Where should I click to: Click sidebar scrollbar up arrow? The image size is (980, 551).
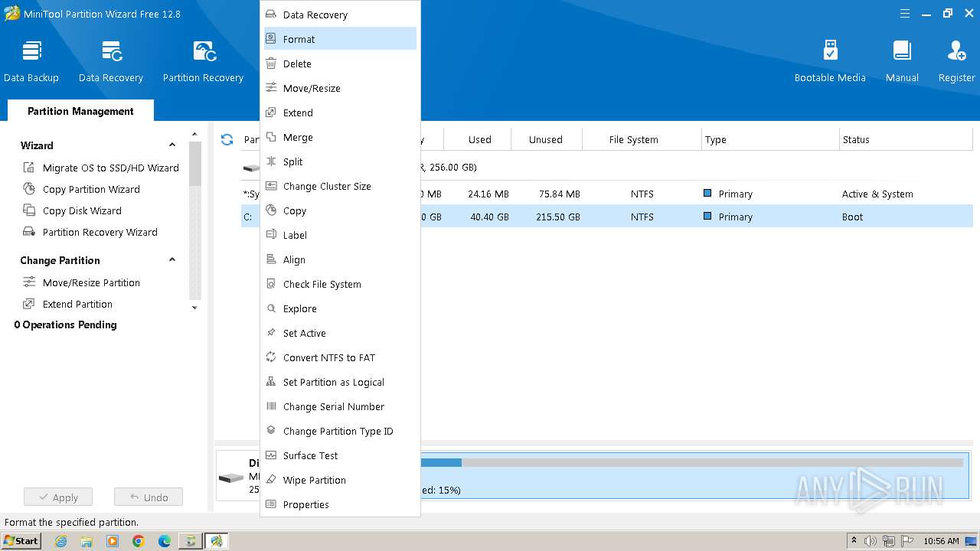[x=194, y=135]
